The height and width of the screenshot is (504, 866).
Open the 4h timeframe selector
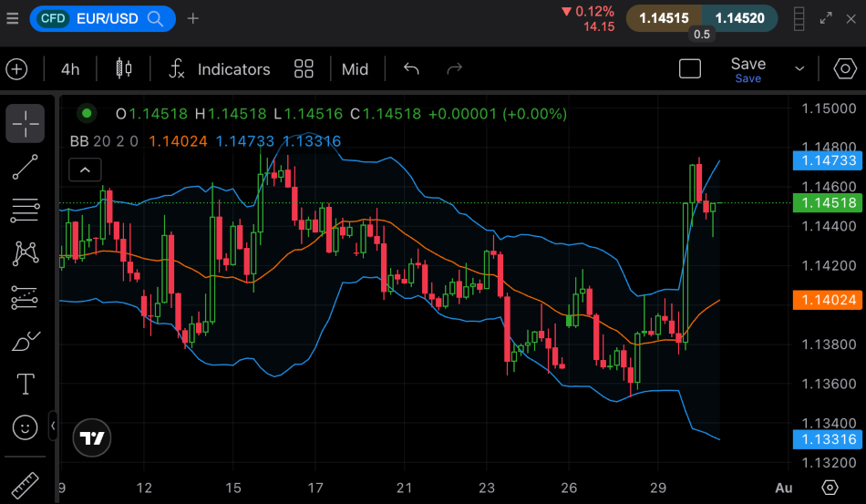point(70,69)
